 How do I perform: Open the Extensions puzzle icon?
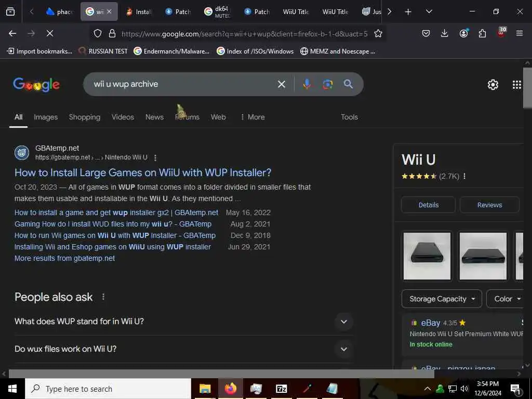482,33
